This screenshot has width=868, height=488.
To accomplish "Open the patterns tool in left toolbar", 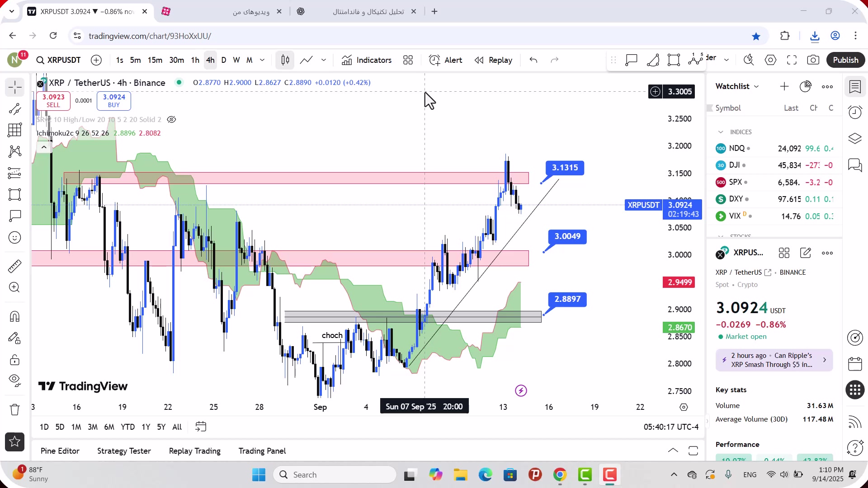I will click(15, 151).
